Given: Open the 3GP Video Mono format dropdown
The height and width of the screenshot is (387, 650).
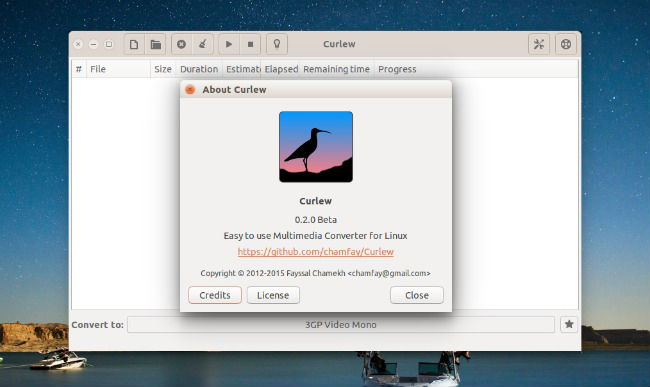Looking at the screenshot, I should 341,324.
